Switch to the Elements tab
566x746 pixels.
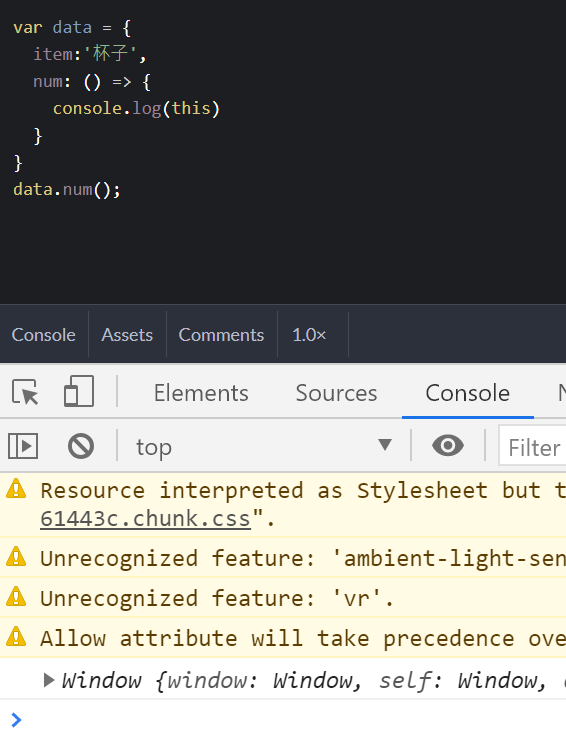click(201, 393)
